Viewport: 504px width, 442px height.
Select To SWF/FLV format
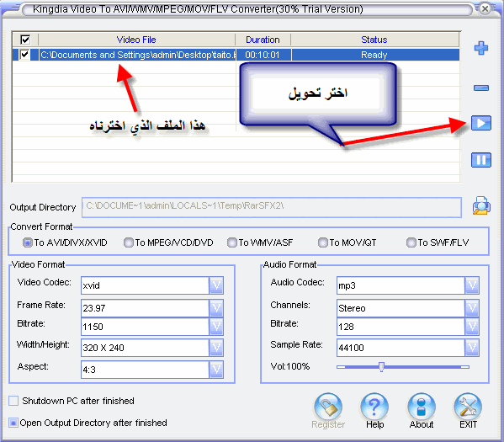pos(411,242)
